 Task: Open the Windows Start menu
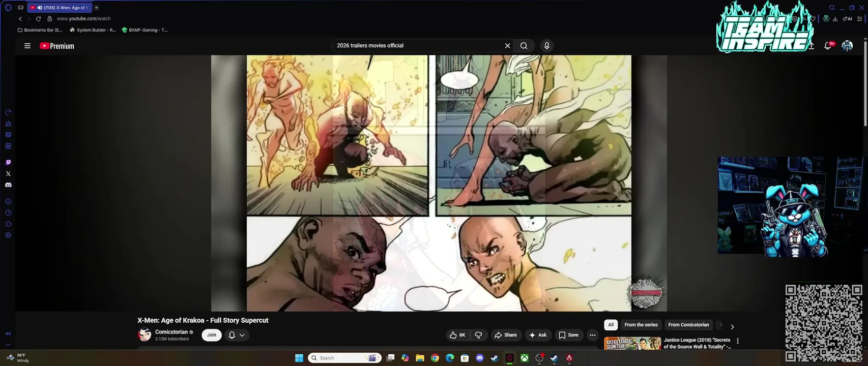[299, 358]
